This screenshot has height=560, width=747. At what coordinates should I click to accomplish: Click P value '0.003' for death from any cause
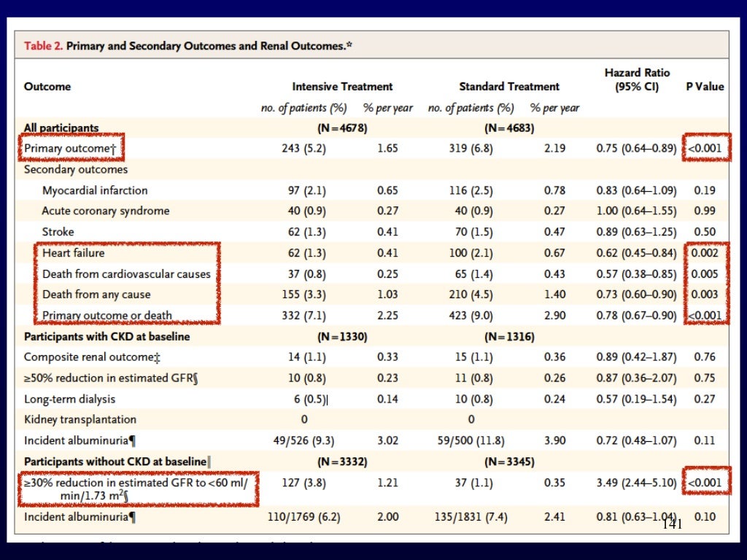pos(704,295)
